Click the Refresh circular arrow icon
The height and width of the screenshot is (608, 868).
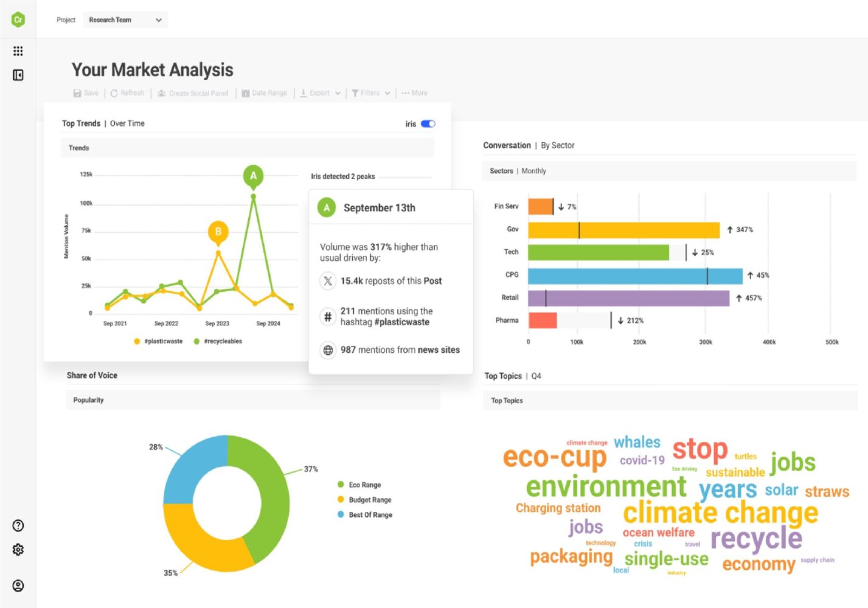point(114,93)
